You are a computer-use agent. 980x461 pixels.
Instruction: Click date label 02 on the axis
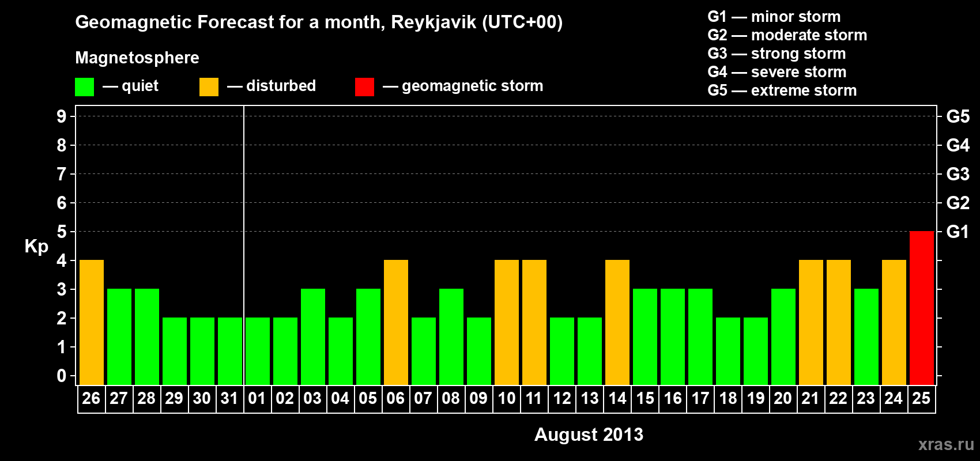click(x=285, y=399)
